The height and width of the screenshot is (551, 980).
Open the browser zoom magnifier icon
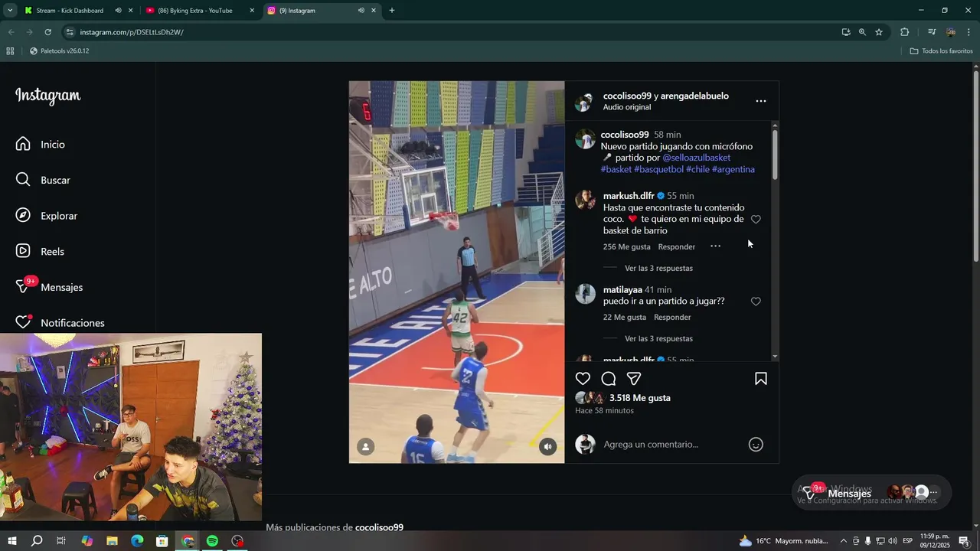[x=862, y=32]
